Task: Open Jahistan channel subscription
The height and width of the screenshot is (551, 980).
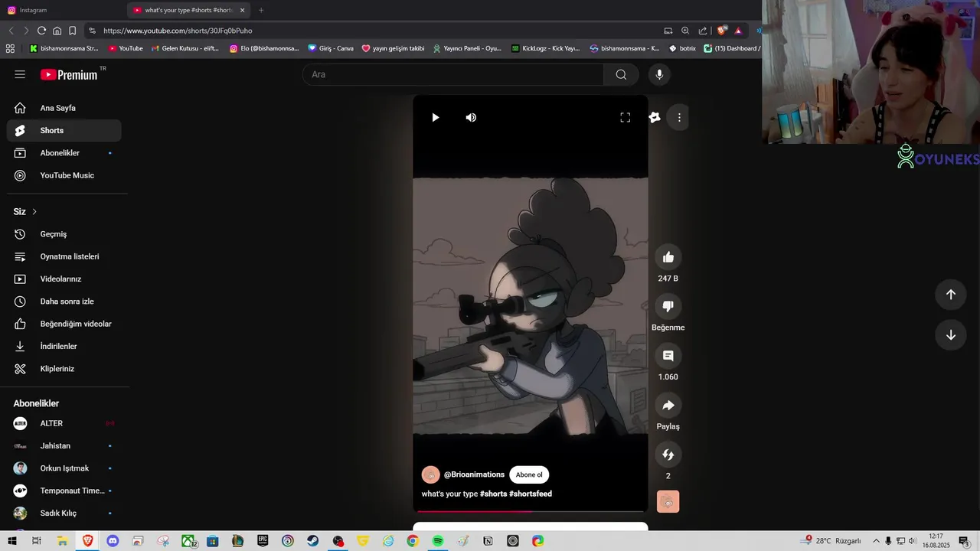Action: pos(64,445)
